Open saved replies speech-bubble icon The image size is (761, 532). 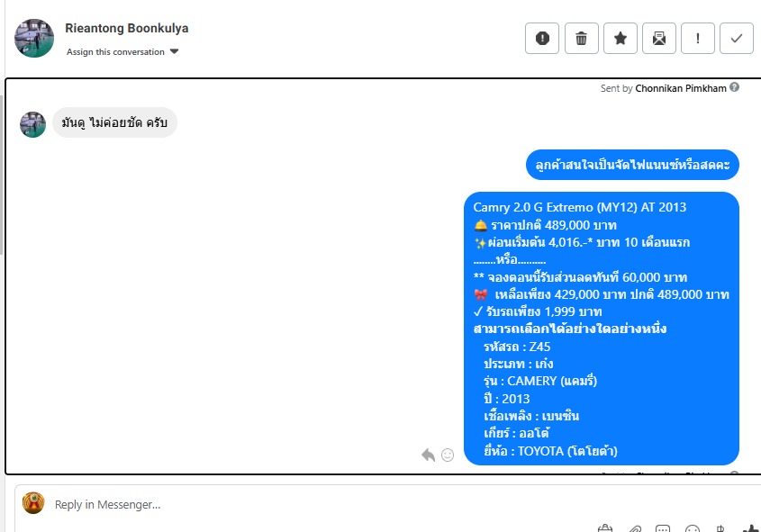coord(663,528)
